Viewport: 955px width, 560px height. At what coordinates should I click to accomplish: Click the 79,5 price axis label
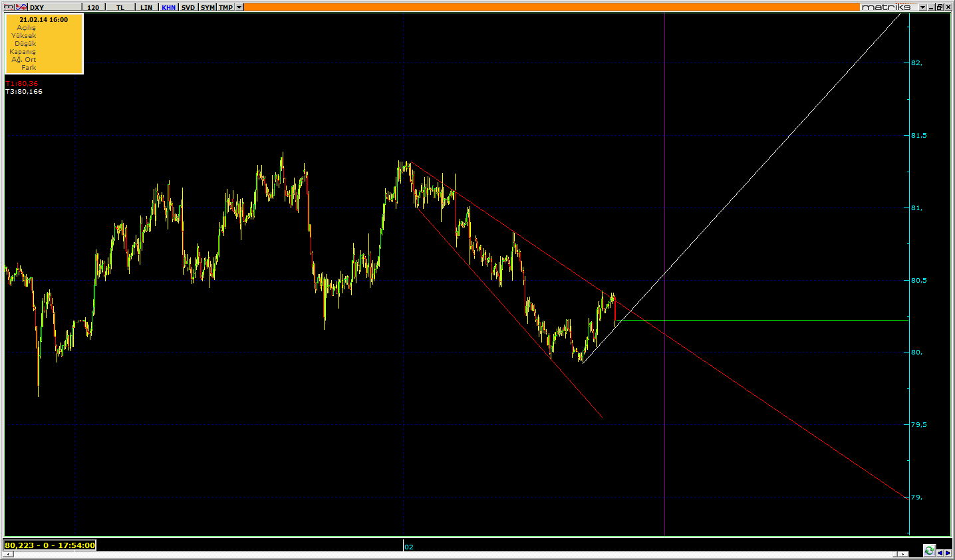coord(918,425)
